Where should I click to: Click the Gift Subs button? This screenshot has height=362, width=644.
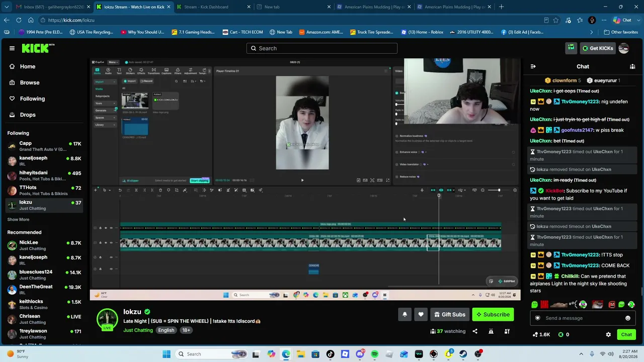[x=450, y=315]
